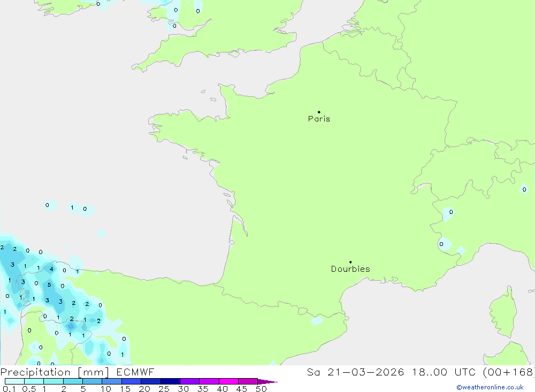Viewport: 535px width, 392px height.
Task: Click the (00+168) forecast offset label
Action: point(509,372)
